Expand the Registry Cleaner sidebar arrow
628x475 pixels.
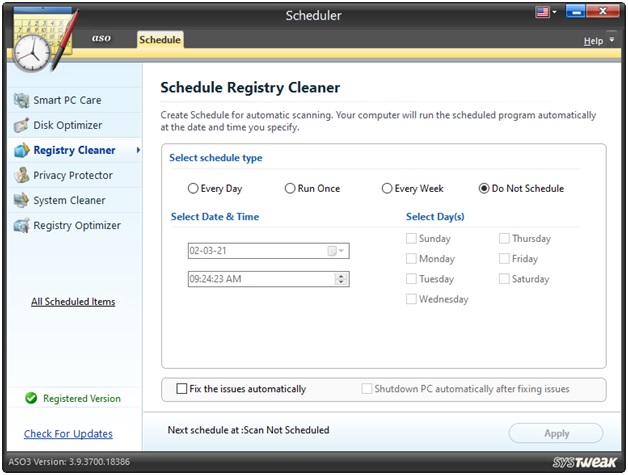point(138,150)
